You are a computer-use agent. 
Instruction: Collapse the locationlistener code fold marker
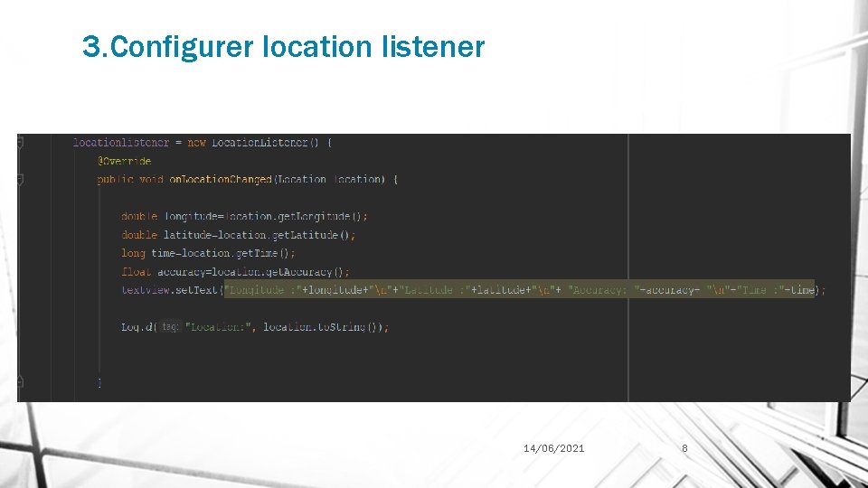pos(21,143)
